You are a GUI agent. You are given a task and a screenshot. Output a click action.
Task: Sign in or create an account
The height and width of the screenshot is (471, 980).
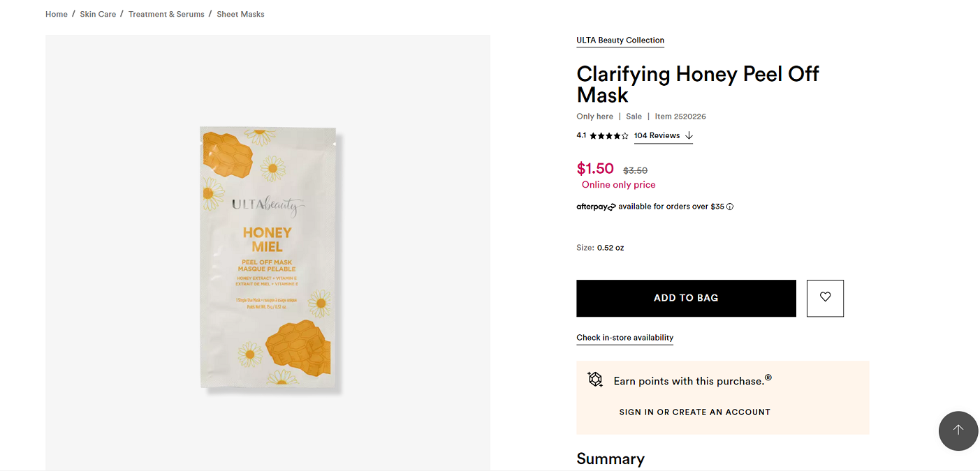point(694,412)
